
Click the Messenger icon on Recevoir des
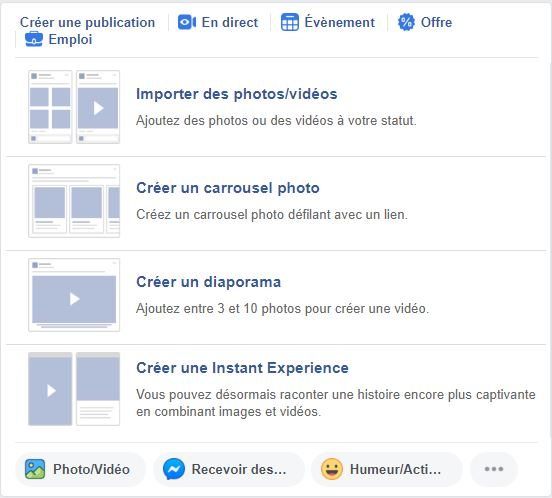[x=174, y=469]
